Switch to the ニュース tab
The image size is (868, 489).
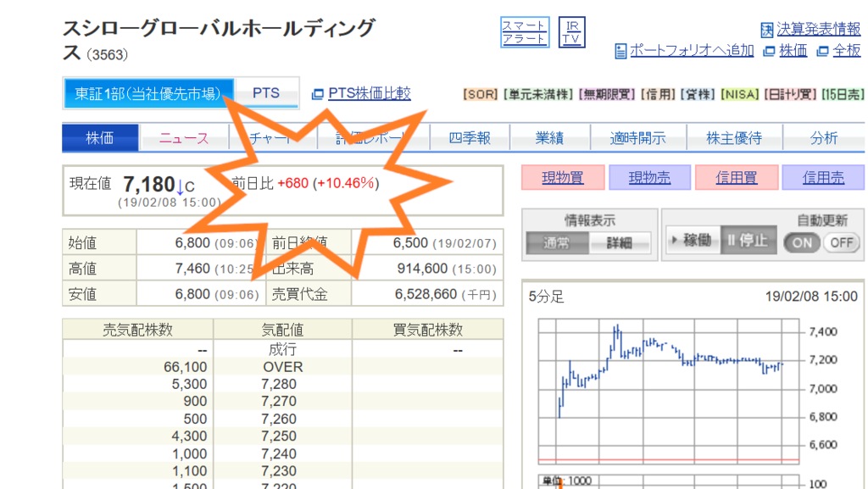[x=184, y=138]
